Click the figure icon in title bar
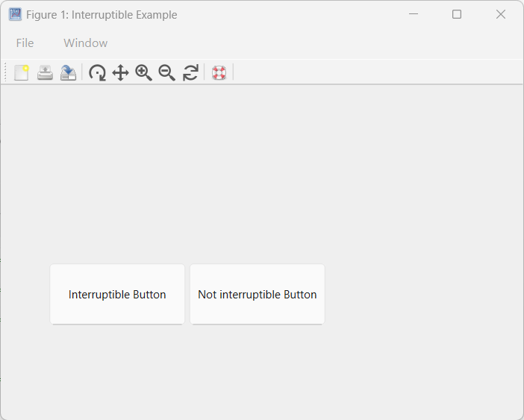The height and width of the screenshot is (420, 524). coord(15,14)
